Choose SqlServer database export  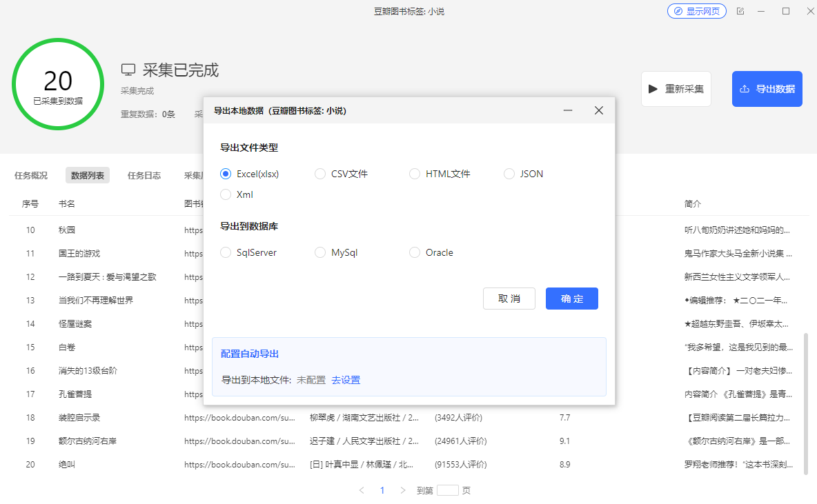point(248,252)
